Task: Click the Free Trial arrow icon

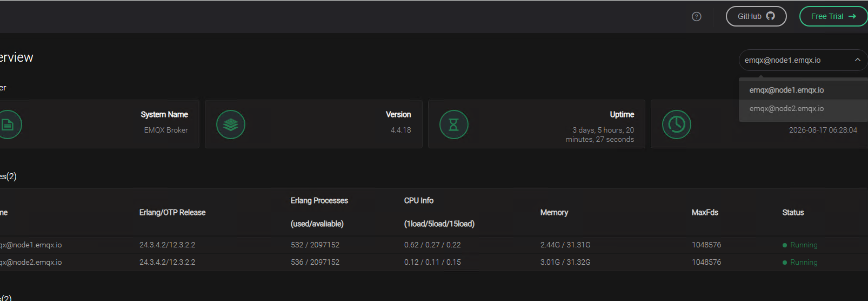Action: click(x=852, y=16)
